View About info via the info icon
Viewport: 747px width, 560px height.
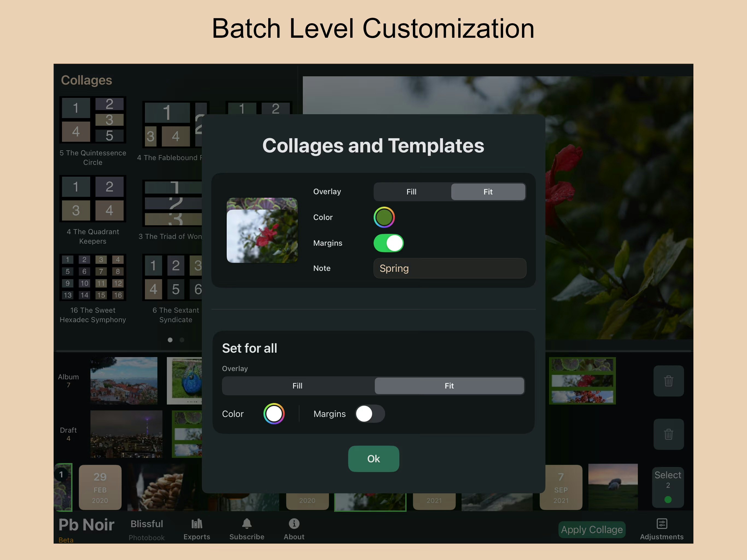293,529
